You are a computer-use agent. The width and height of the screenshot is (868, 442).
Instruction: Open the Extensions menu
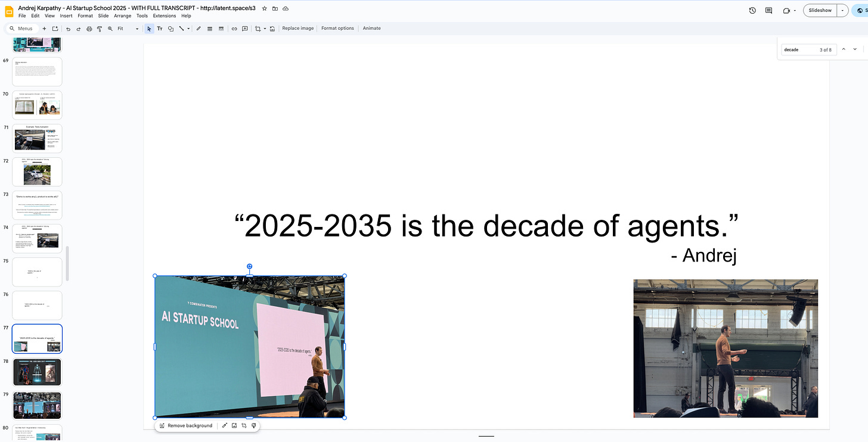click(x=165, y=16)
